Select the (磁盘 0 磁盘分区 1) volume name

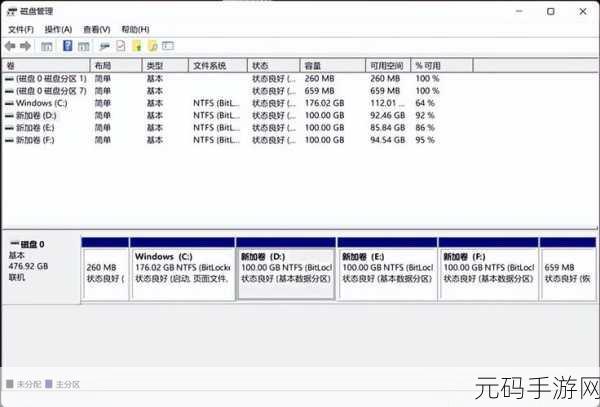coord(51,79)
